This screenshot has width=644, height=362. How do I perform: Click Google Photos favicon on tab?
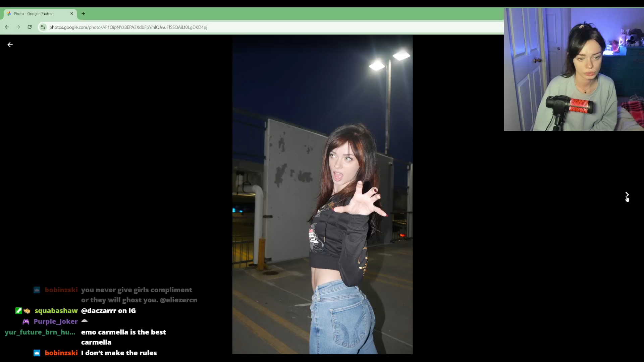(x=9, y=14)
